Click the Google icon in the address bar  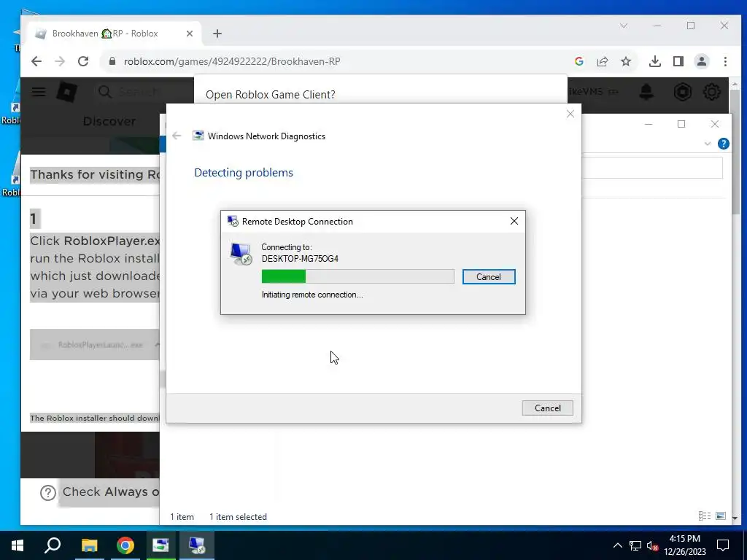click(579, 61)
